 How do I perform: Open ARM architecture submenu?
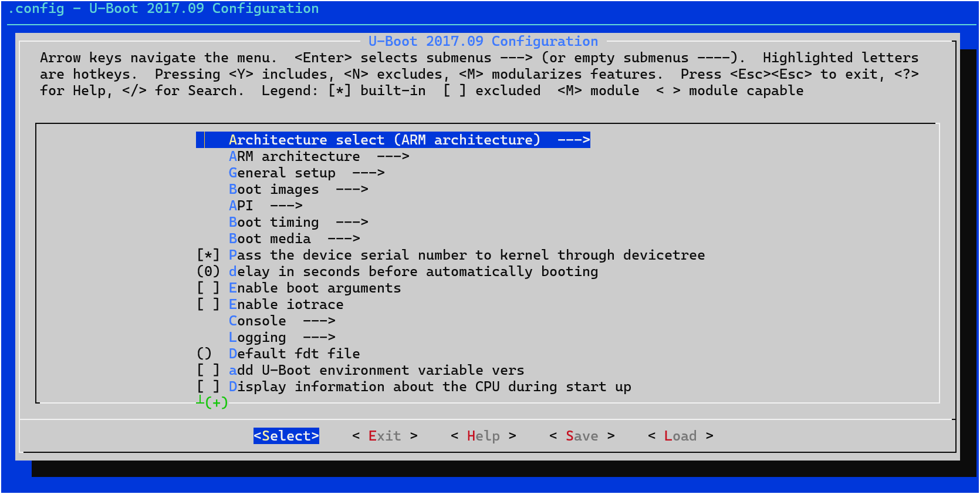(x=319, y=156)
